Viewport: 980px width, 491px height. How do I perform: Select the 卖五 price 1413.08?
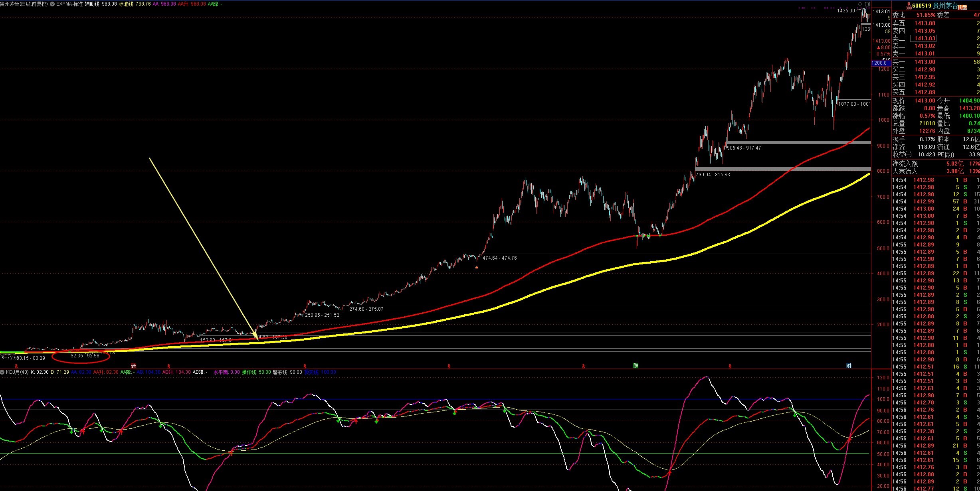point(925,23)
